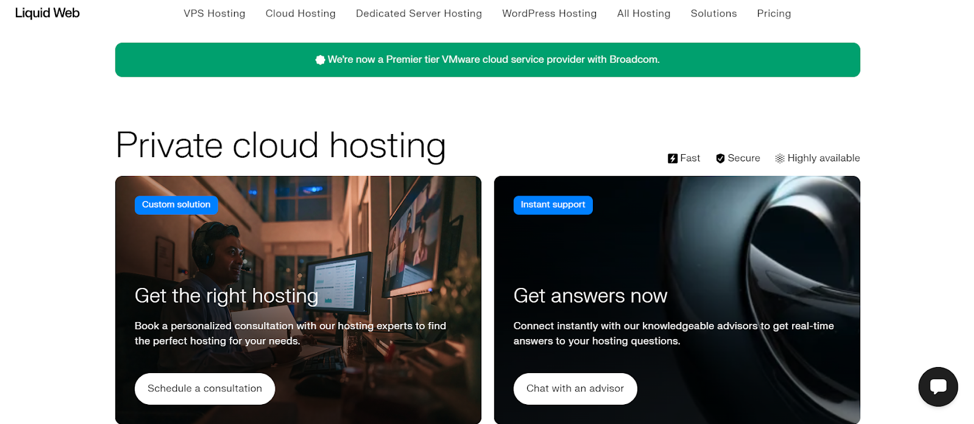
Task: Click Chat with an advisor button
Action: [575, 389]
